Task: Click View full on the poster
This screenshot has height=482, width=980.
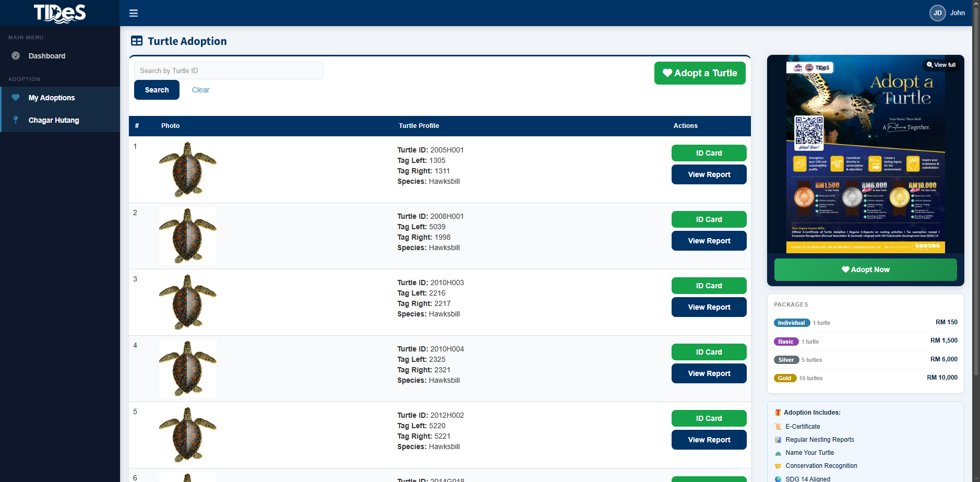Action: coord(941,65)
